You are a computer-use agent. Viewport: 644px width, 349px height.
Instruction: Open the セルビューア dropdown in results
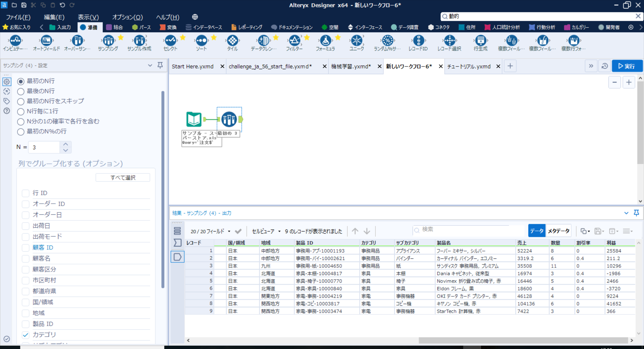tap(266, 231)
